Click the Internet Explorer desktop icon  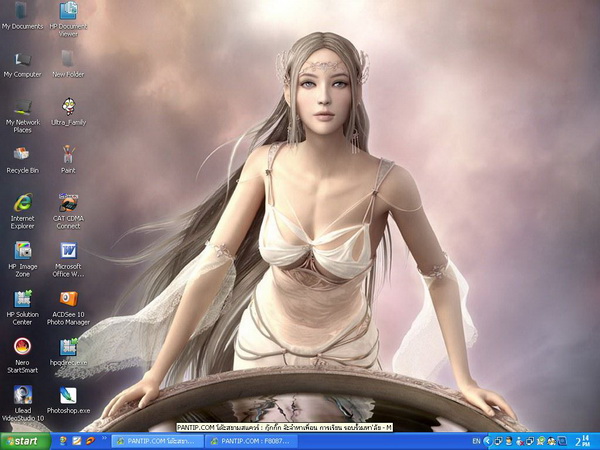[x=22, y=212]
